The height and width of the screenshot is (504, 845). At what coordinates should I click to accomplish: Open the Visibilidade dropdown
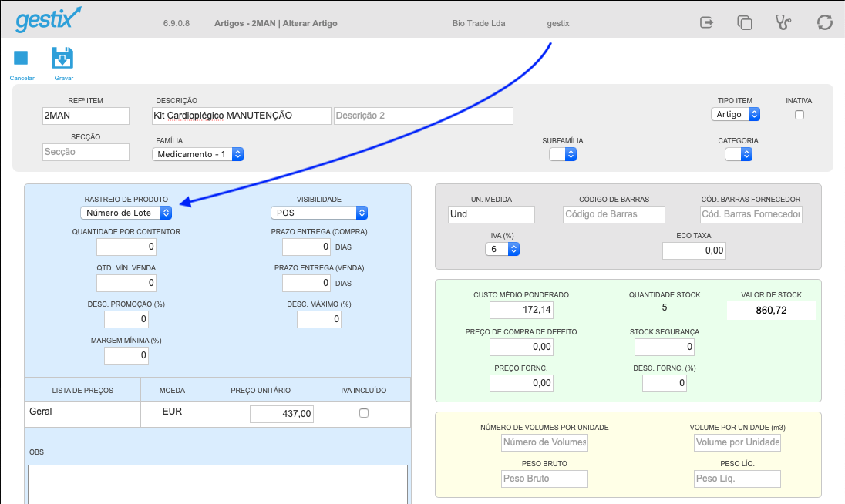click(319, 213)
